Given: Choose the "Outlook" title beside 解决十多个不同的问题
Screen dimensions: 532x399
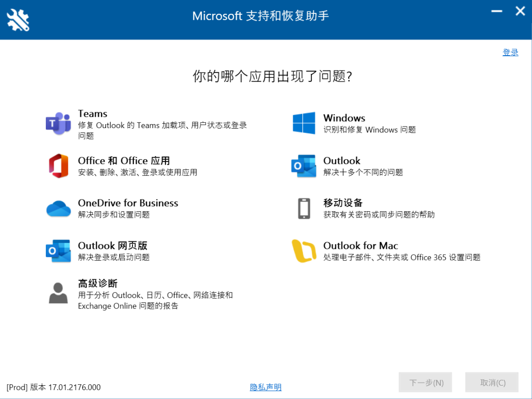Looking at the screenshot, I should pyautogui.click(x=342, y=161).
